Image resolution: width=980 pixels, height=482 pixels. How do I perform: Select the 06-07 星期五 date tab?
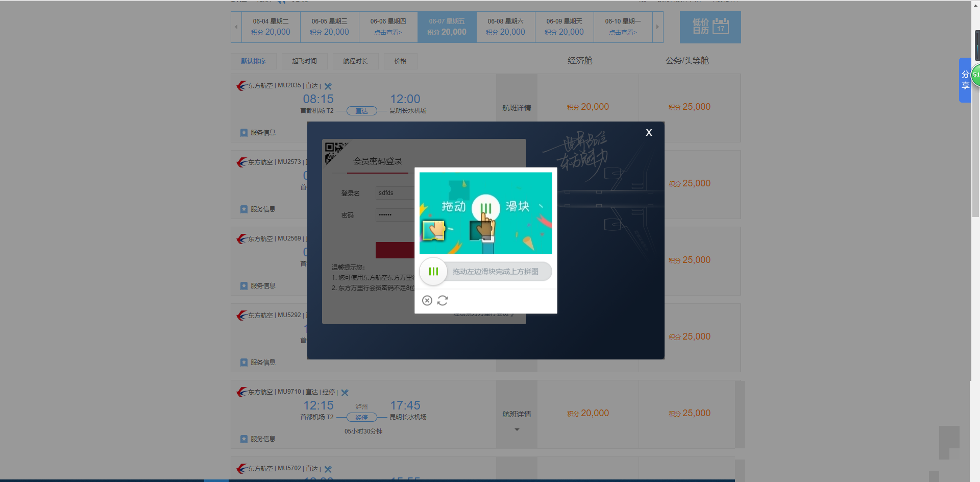coord(447,27)
